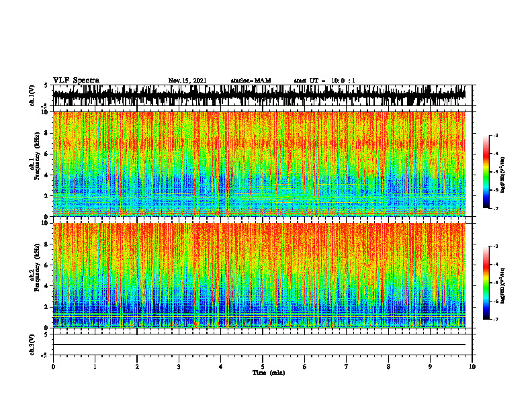
Task: Click the date label "Nov.15, 2021"
Action: (187, 81)
